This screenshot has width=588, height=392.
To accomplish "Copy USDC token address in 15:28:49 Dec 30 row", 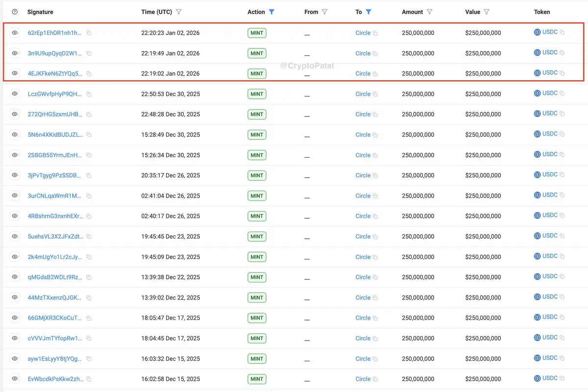I will (x=562, y=134).
